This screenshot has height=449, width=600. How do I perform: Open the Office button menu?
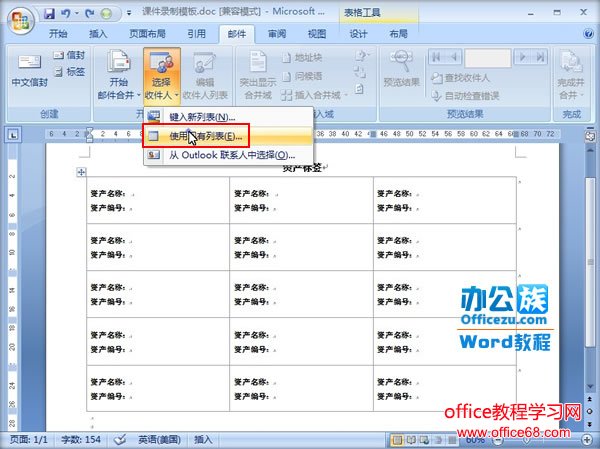[21, 21]
